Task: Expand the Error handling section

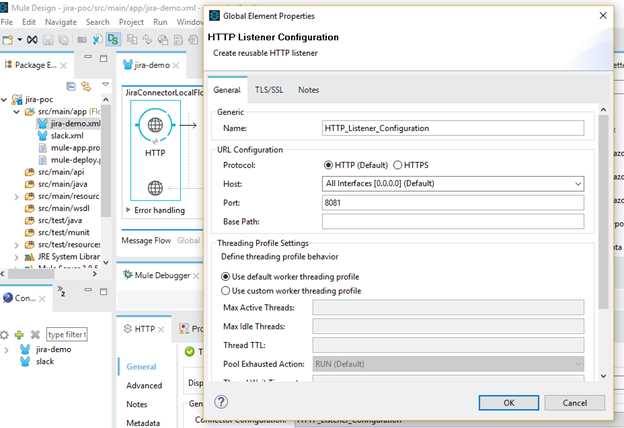Action: point(127,210)
